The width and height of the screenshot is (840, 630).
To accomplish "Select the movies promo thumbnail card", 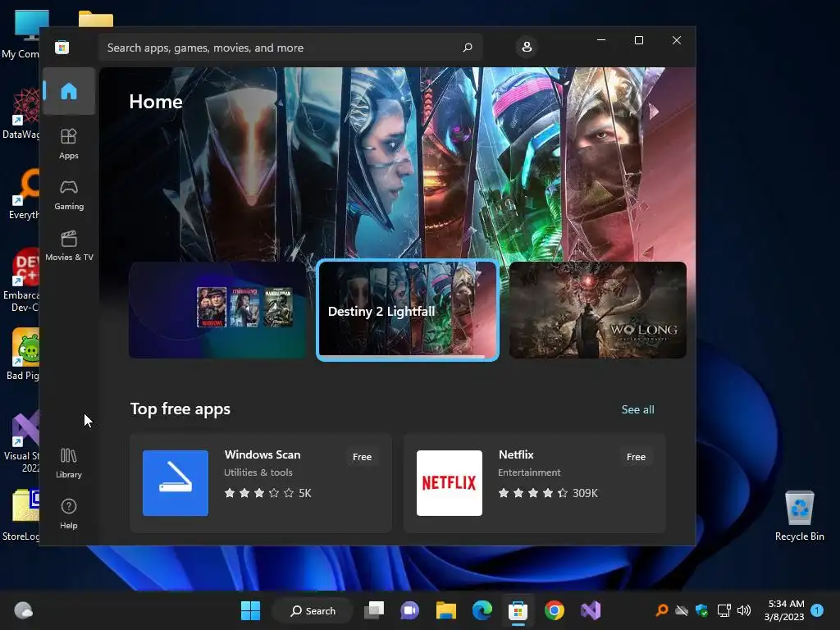I will (x=217, y=310).
